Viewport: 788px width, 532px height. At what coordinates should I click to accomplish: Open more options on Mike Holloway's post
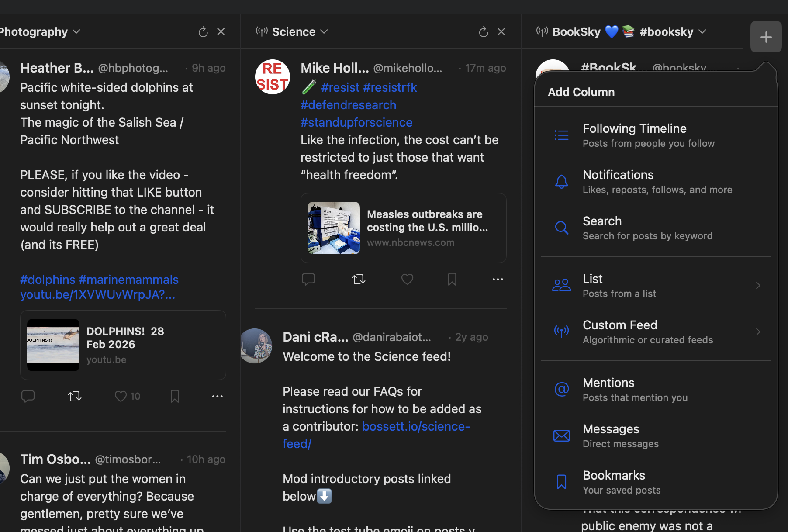click(498, 279)
